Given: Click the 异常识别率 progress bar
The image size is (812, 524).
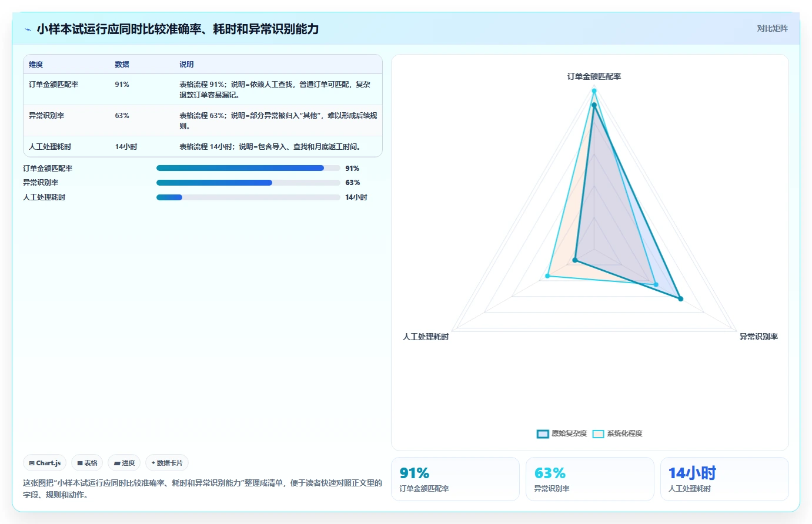Looking at the screenshot, I should point(248,183).
